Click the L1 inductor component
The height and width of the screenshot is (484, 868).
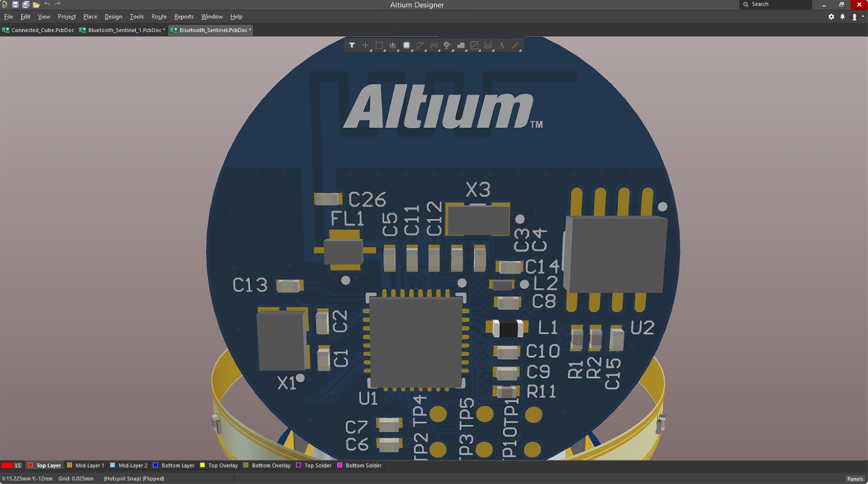(x=508, y=328)
